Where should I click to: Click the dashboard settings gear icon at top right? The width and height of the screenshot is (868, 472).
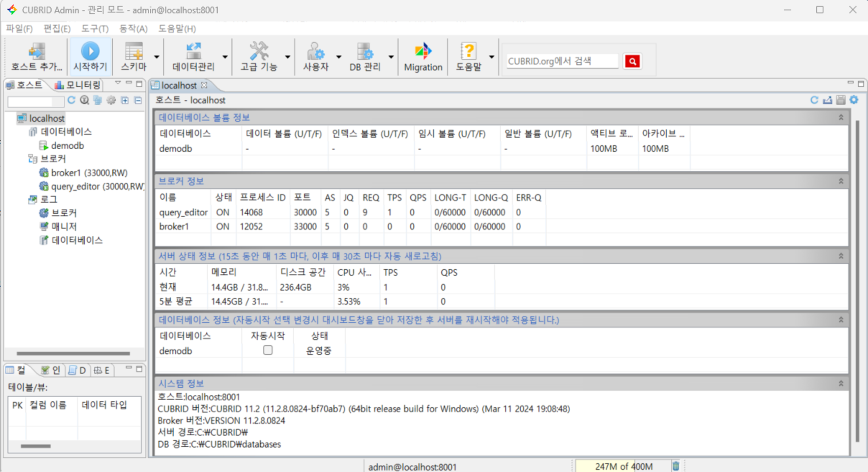tap(853, 100)
